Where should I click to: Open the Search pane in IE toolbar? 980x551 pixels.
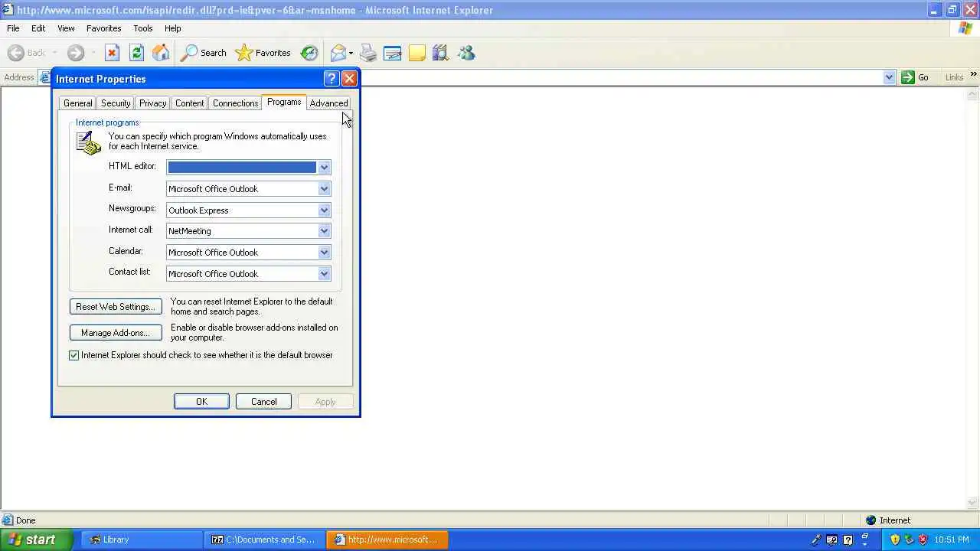tap(203, 53)
